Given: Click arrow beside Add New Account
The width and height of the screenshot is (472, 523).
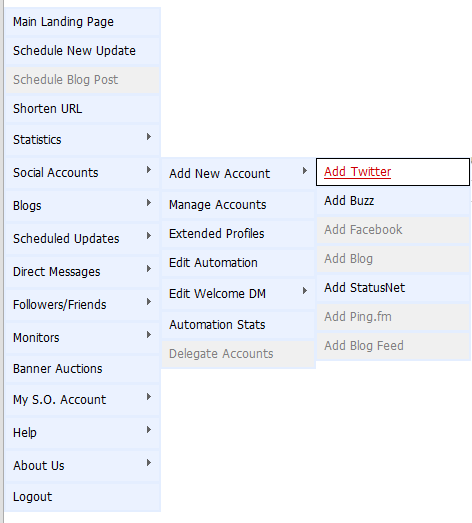Looking at the screenshot, I should click(x=305, y=171).
